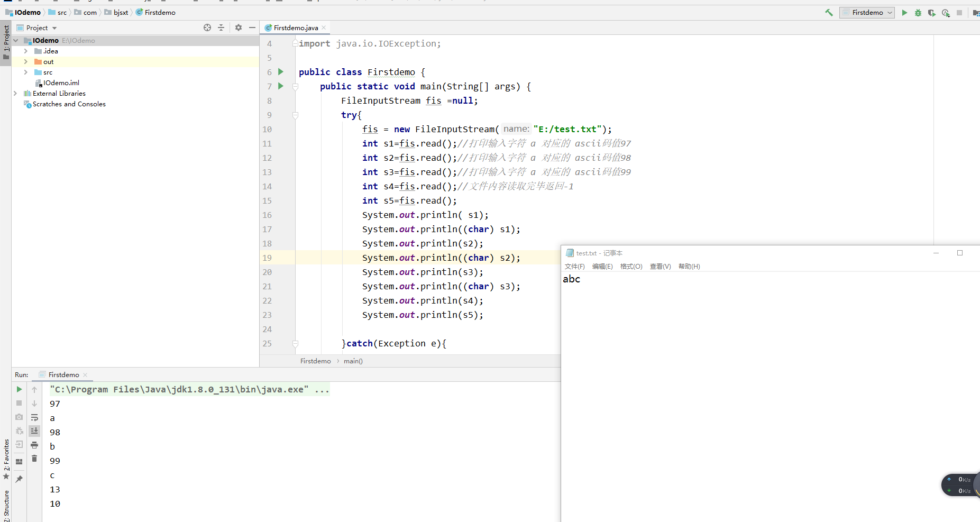Locate the opened file via the target icon
This screenshot has height=522, width=980.
[x=207, y=28]
